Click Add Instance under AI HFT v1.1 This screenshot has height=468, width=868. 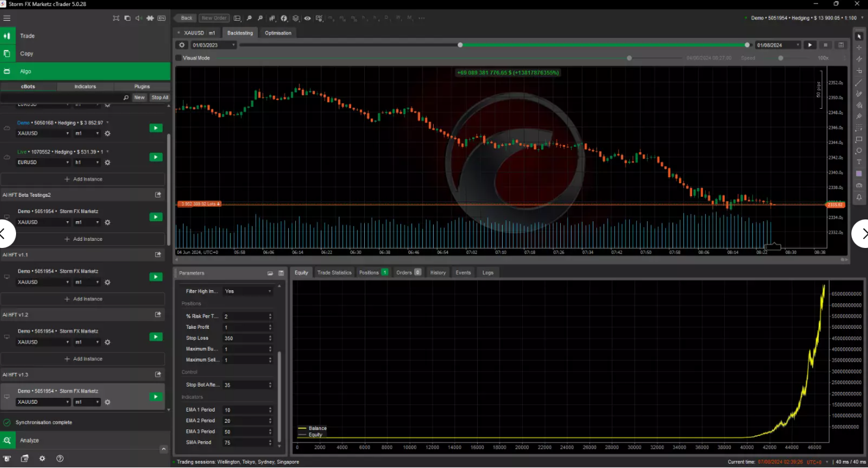83,299
